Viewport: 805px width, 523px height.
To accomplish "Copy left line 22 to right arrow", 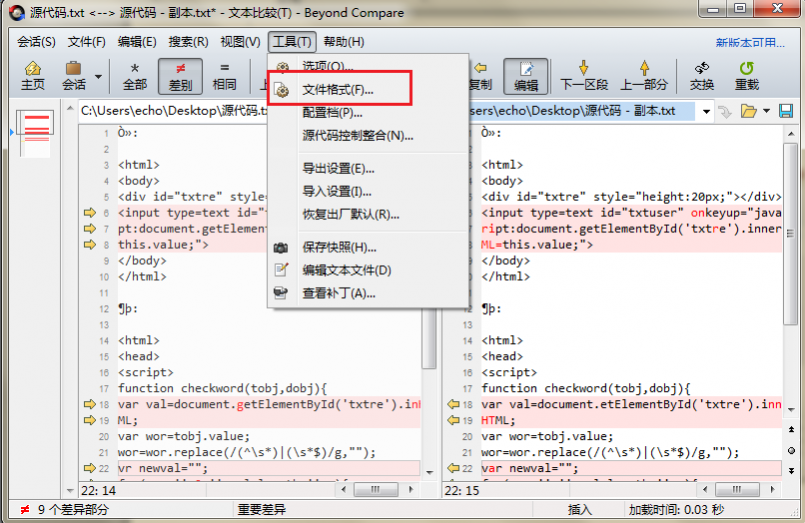I will coord(90,468).
